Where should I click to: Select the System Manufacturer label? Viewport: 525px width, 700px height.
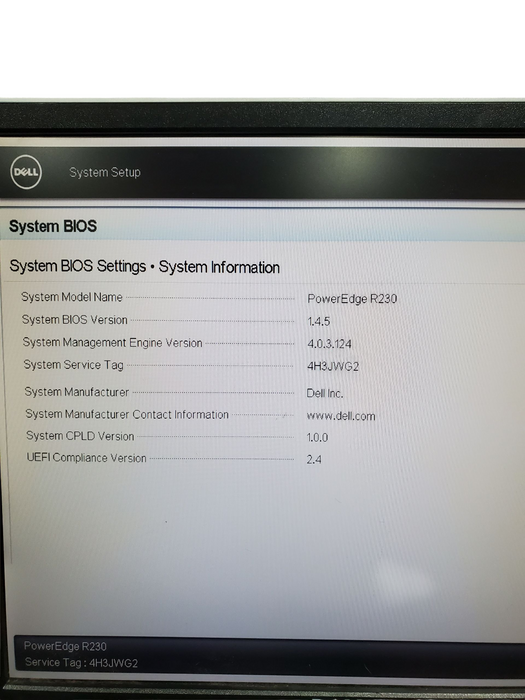point(77,392)
